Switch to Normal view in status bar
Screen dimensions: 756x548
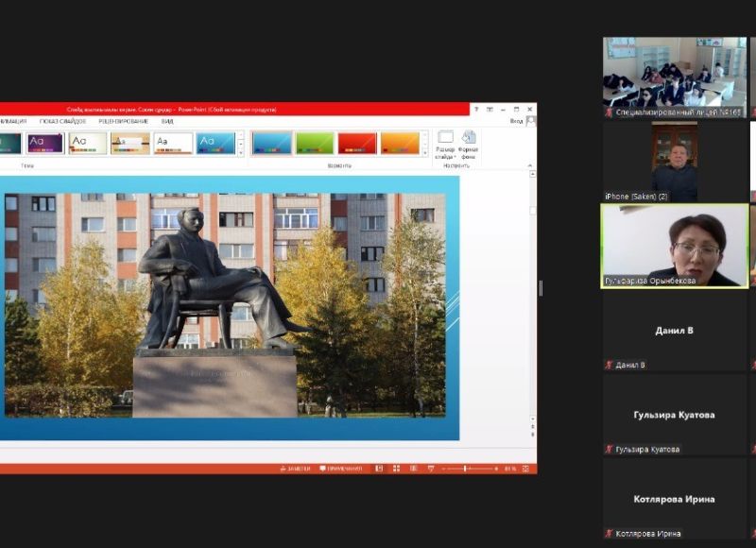tap(380, 468)
